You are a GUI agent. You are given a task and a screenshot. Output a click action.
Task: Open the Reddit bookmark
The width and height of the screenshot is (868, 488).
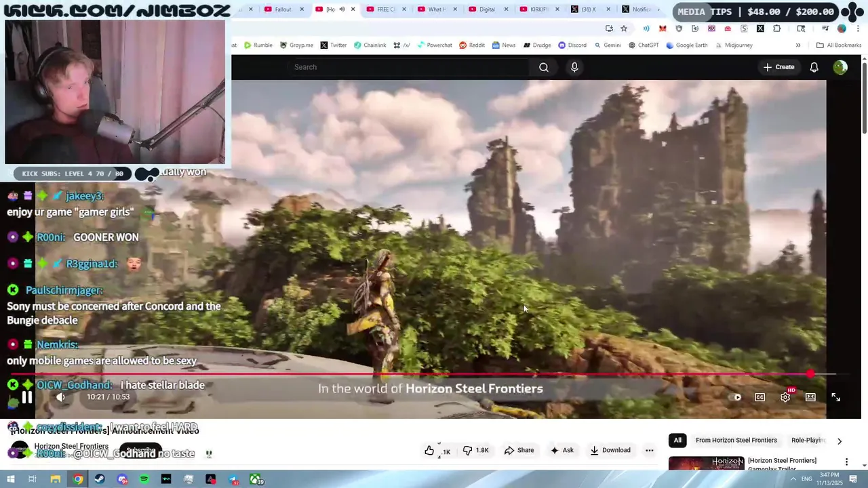click(472, 45)
